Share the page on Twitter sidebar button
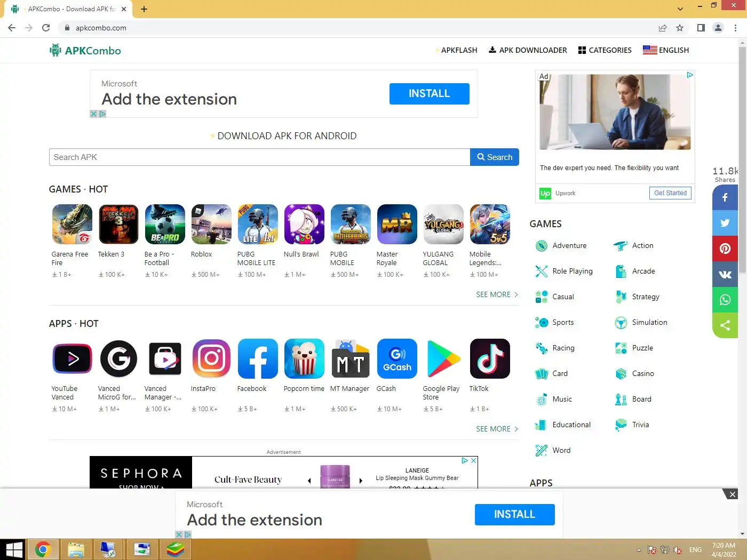The image size is (747, 560). [725, 223]
